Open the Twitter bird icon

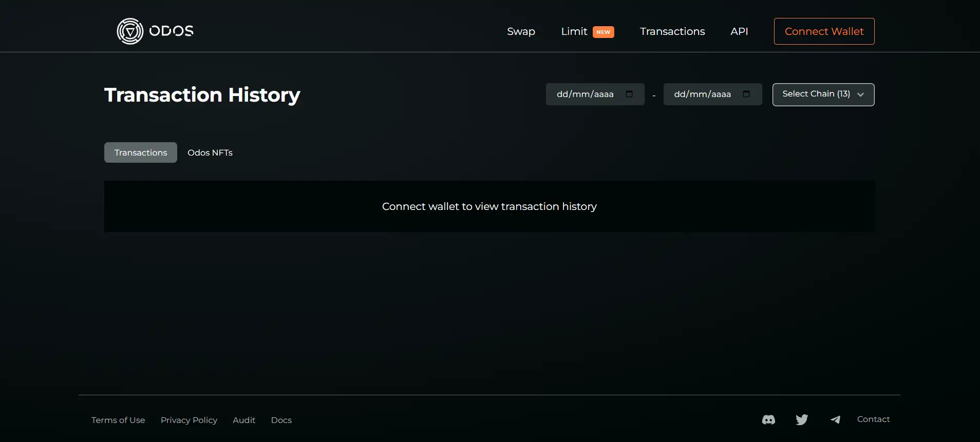[x=802, y=420]
